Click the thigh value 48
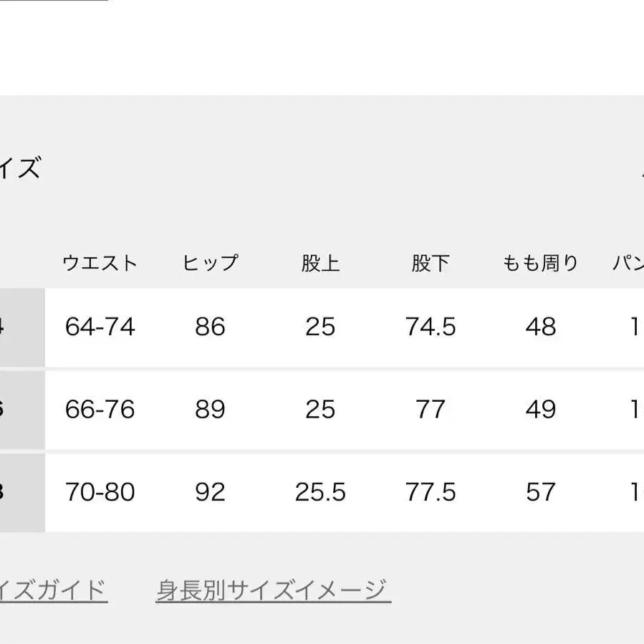Screen dimensions: 644x644 coord(540,327)
